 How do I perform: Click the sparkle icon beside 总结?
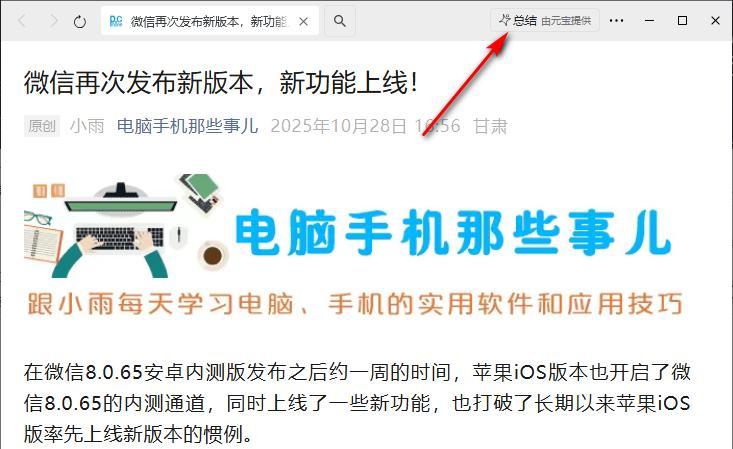point(504,20)
